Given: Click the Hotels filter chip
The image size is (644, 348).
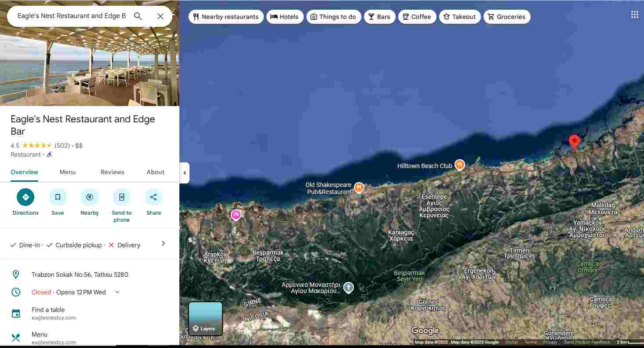Looking at the screenshot, I should click(285, 17).
